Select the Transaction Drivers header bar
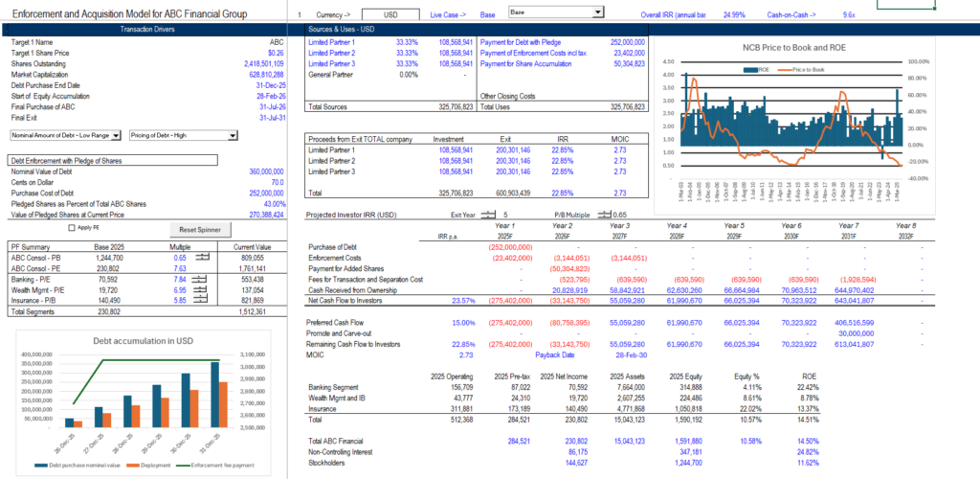The image size is (980, 479). click(145, 30)
